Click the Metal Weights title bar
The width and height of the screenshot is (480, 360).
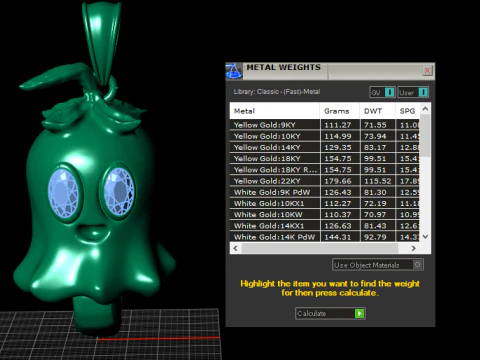[x=330, y=71]
